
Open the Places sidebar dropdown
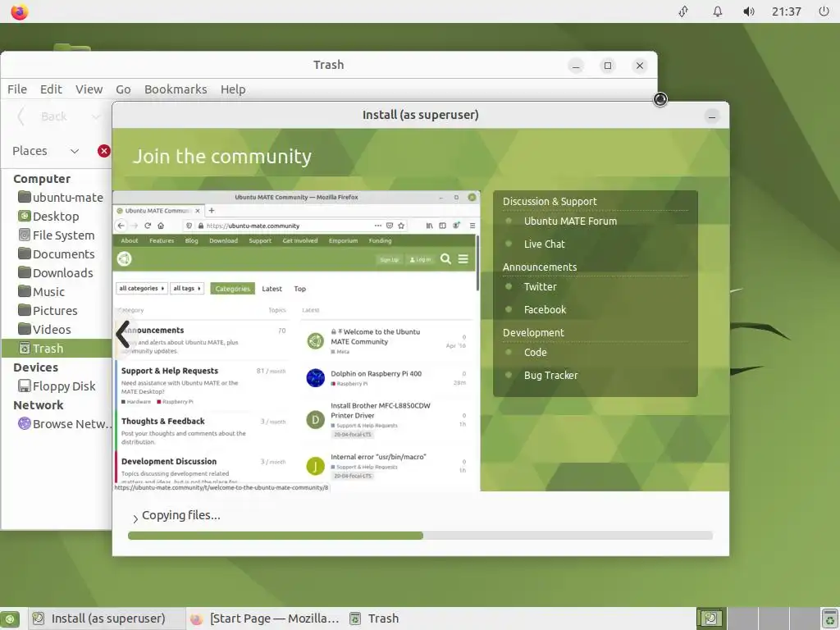point(46,151)
